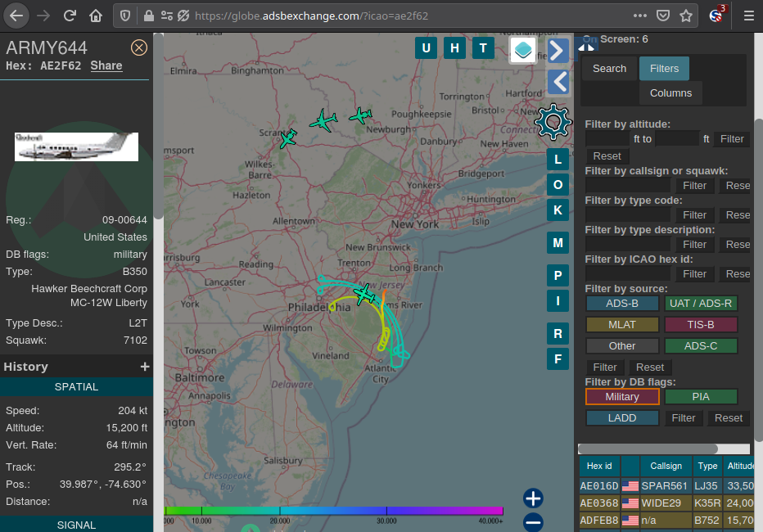Sort table by Hex id column

(599, 466)
